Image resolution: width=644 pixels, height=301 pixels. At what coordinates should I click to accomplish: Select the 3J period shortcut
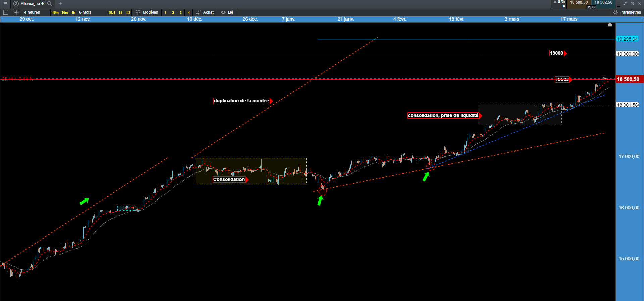[120, 12]
